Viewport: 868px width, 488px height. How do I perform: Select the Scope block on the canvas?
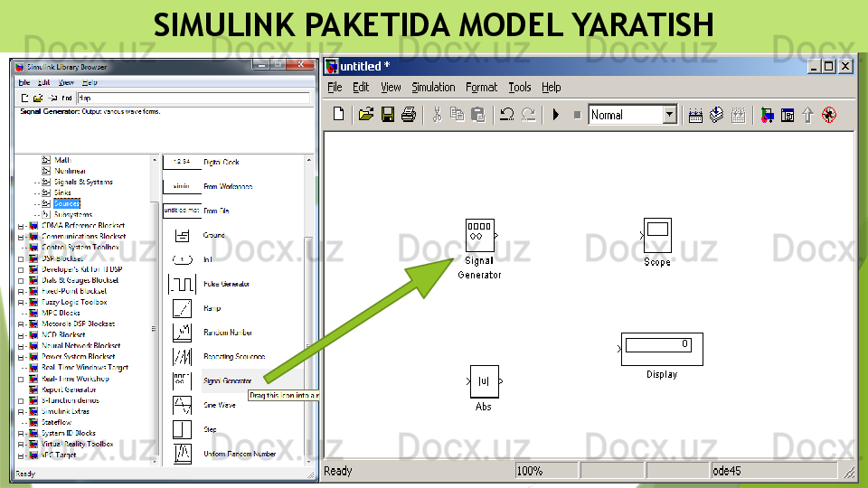tap(657, 235)
